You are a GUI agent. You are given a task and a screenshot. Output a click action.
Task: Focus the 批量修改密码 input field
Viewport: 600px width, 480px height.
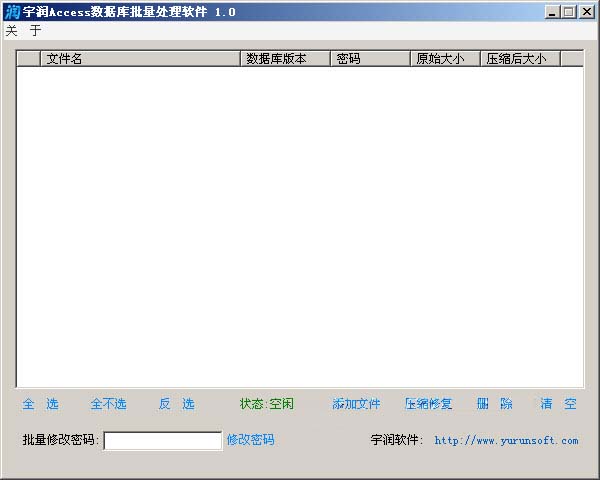163,441
